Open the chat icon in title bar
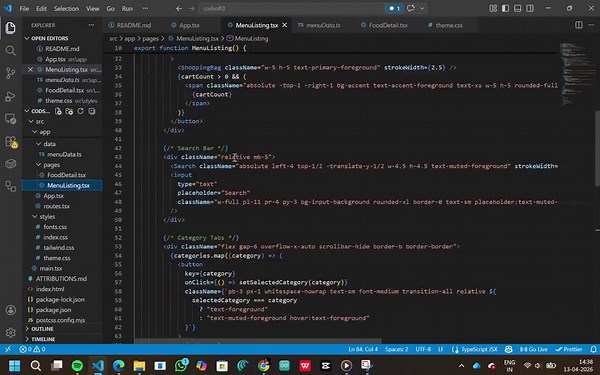The width and height of the screenshot is (600, 375). point(411,8)
